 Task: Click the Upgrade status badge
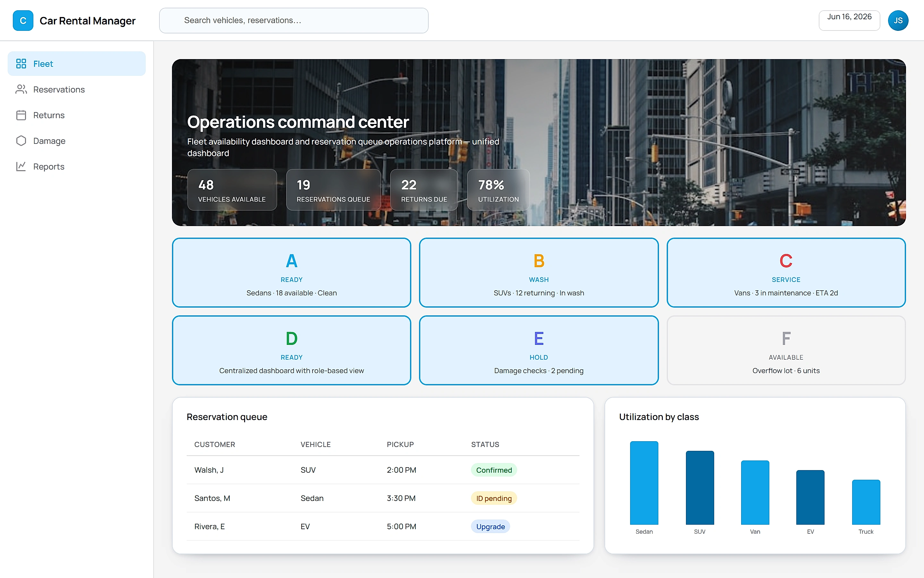coord(490,526)
